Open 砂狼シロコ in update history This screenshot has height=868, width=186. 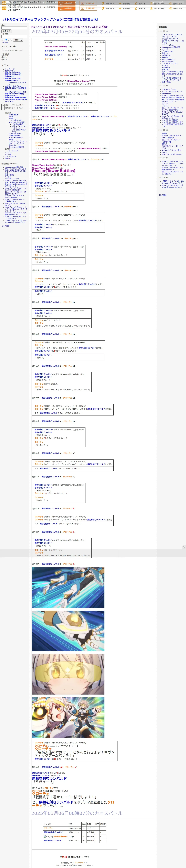[x=166, y=53]
